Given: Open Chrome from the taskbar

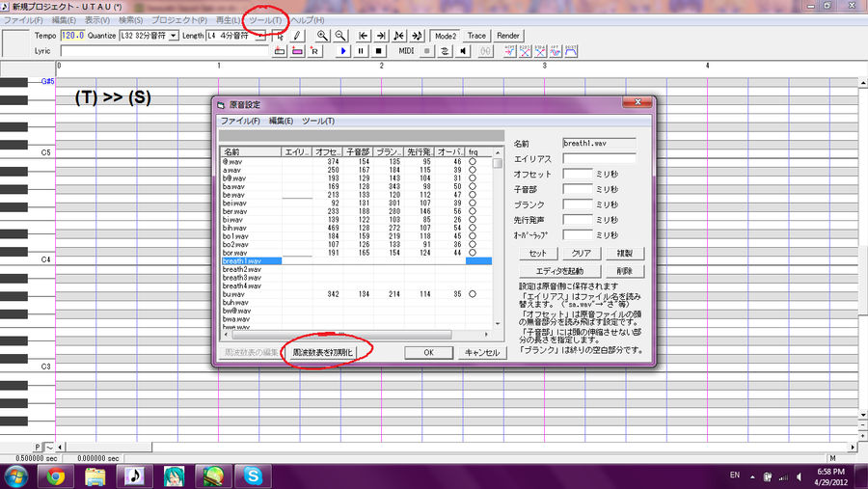Looking at the screenshot, I should click(x=55, y=476).
